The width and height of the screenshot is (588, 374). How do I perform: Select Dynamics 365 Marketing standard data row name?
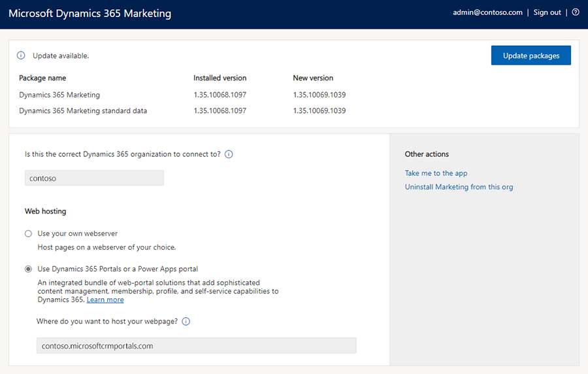click(x=83, y=110)
